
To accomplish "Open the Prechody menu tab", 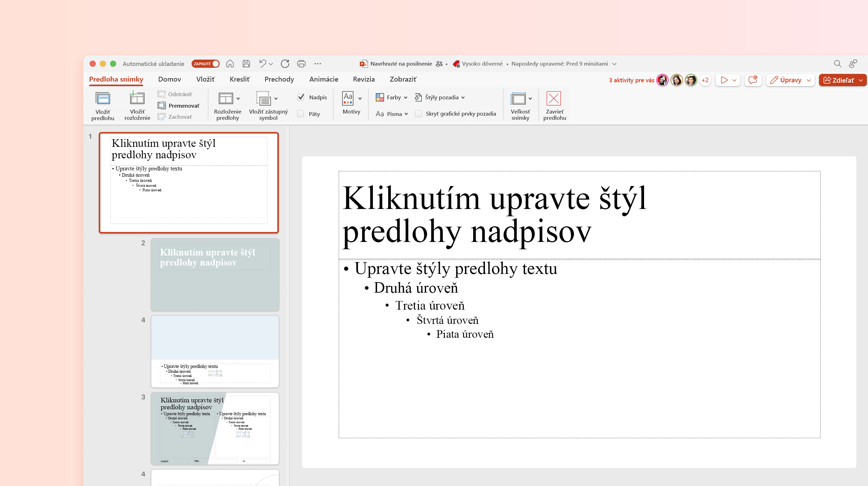I will coord(278,79).
